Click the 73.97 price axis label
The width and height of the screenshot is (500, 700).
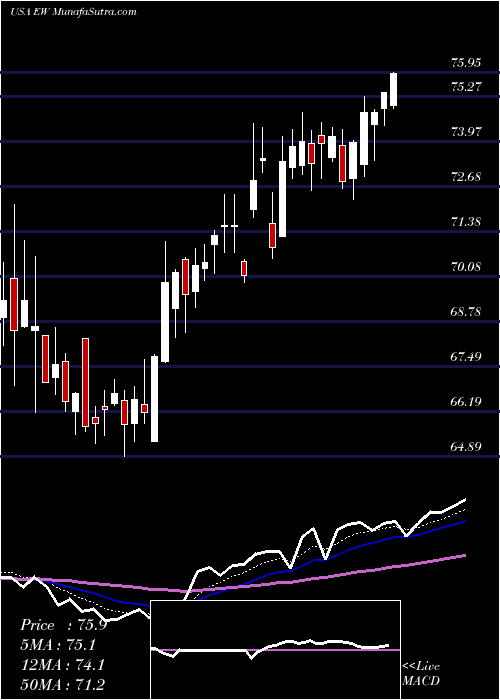(x=466, y=132)
